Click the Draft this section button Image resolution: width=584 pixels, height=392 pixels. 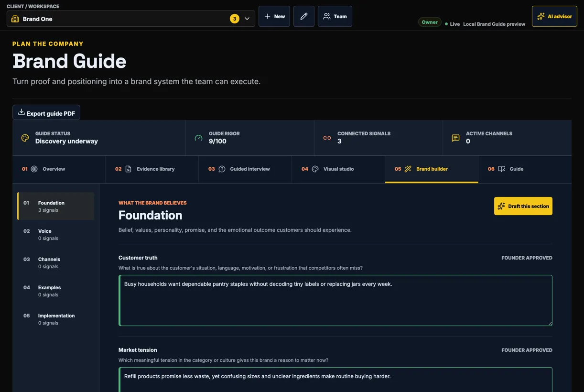523,206
